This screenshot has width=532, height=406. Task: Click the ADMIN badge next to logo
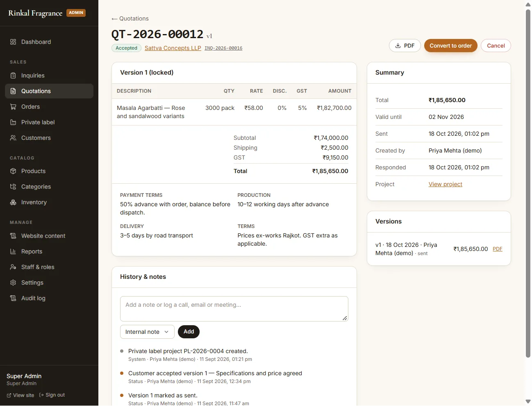click(x=76, y=13)
